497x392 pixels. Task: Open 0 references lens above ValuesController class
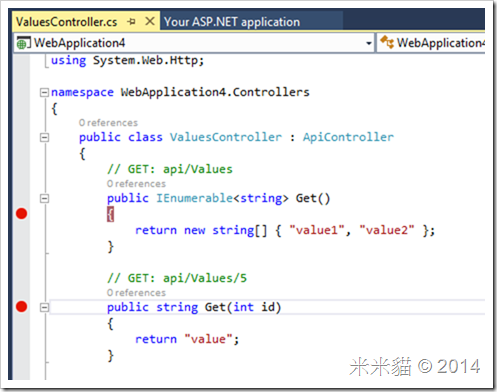tap(108, 123)
